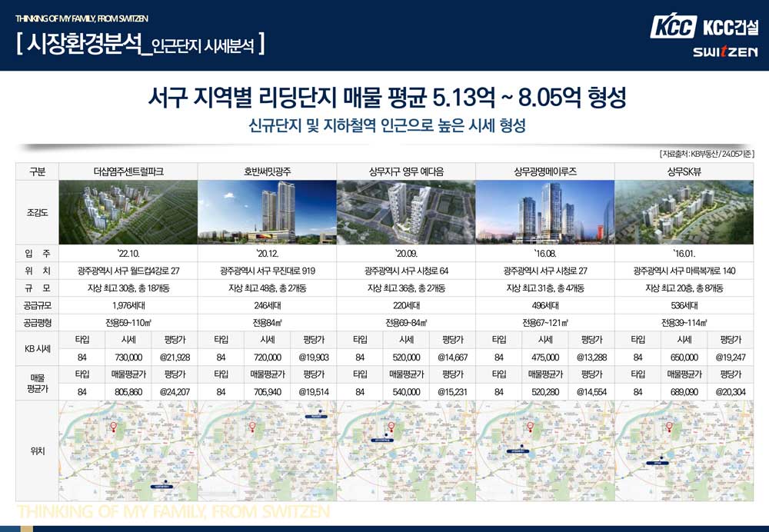769x532 pixels.
Task: Click the red map pin for 더샵염주센트럴파크
Action: pyautogui.click(x=113, y=427)
